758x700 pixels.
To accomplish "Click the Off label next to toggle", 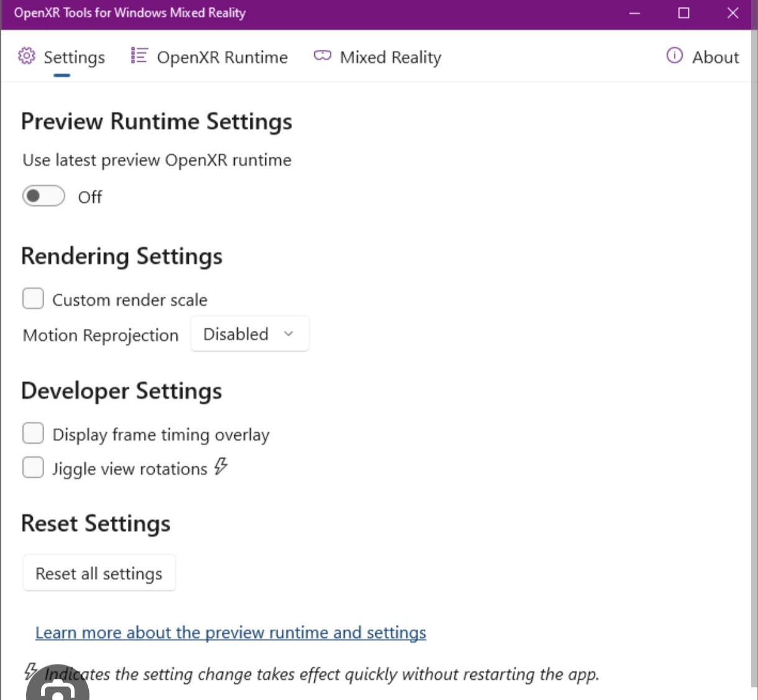I will [90, 197].
